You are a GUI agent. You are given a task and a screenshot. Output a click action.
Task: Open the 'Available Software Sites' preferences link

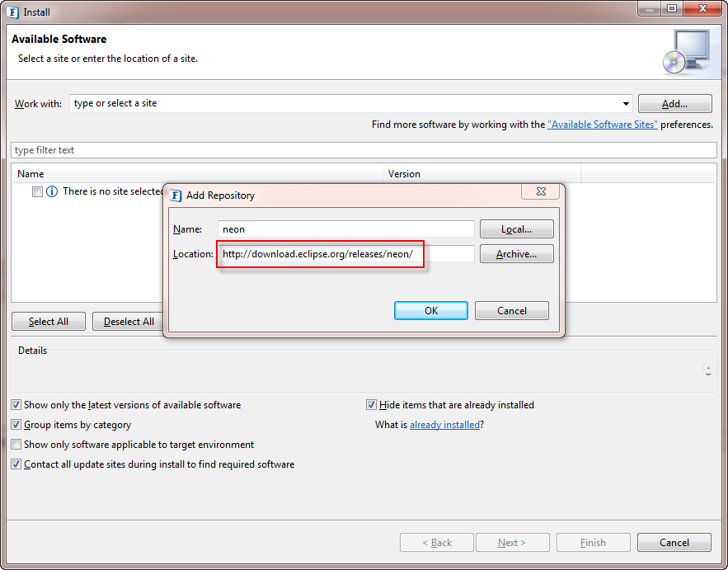(602, 125)
